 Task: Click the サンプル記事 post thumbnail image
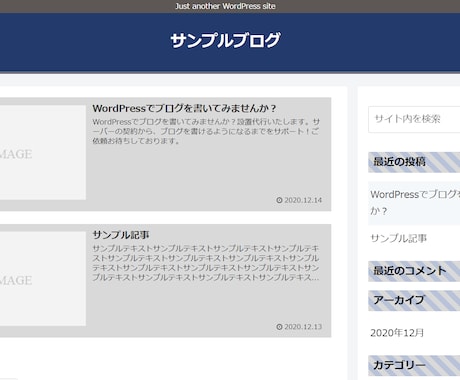pos(43,279)
